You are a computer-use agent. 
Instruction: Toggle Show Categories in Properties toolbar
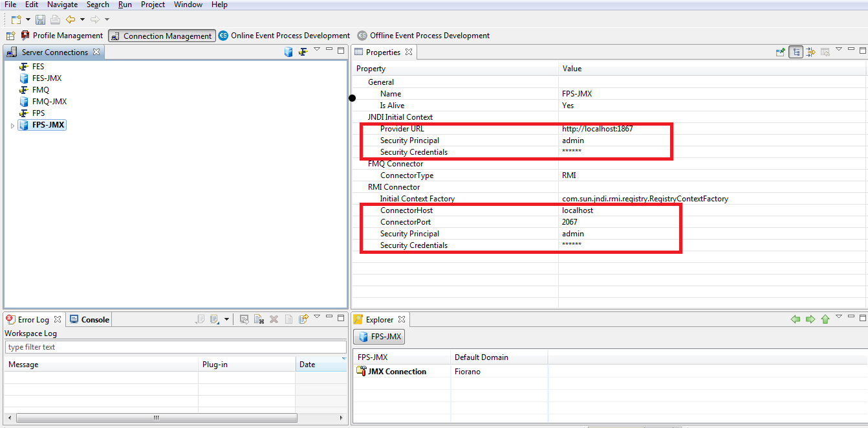pyautogui.click(x=796, y=52)
